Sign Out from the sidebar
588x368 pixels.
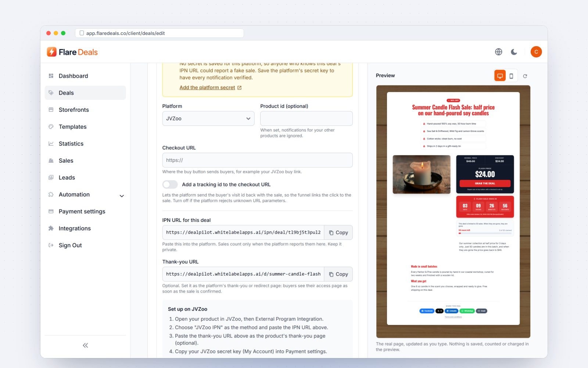point(85,245)
